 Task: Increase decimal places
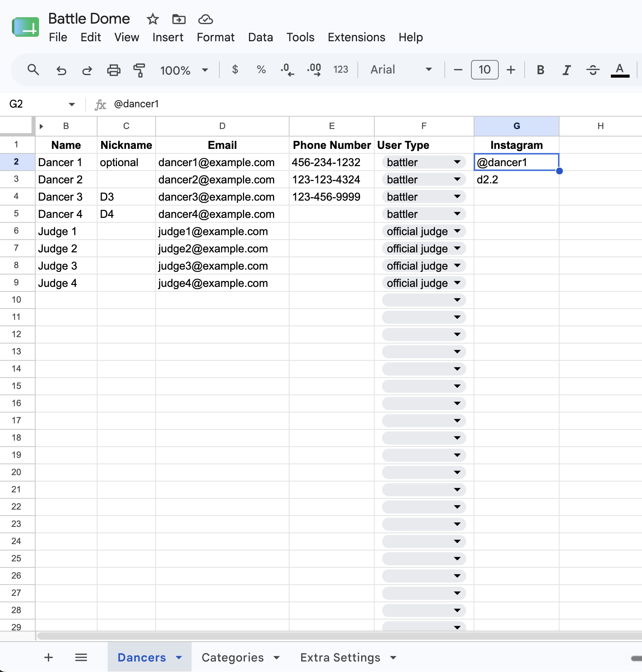pos(314,70)
